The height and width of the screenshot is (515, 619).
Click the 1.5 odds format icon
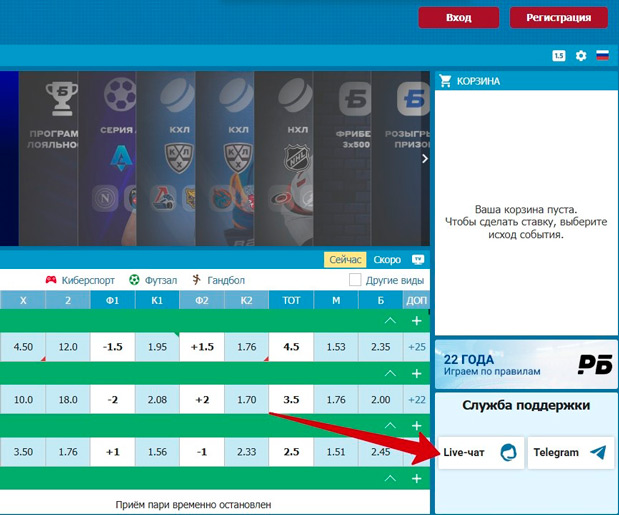(559, 56)
